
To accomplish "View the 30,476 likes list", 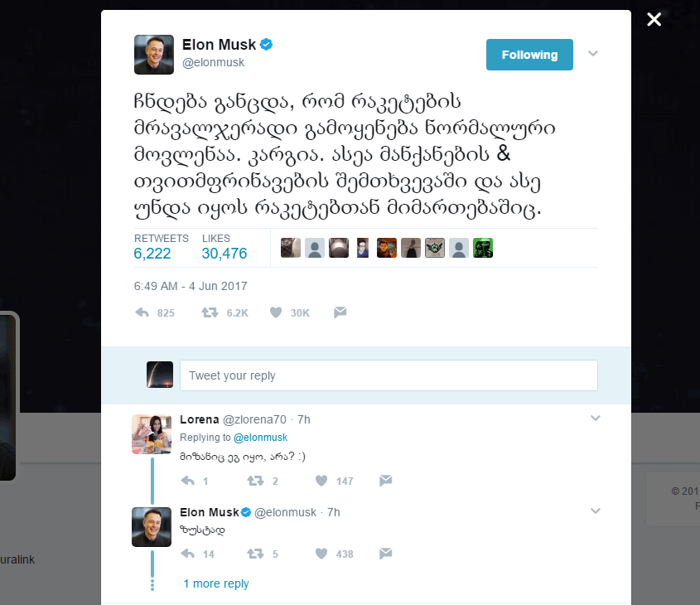I will [x=224, y=254].
